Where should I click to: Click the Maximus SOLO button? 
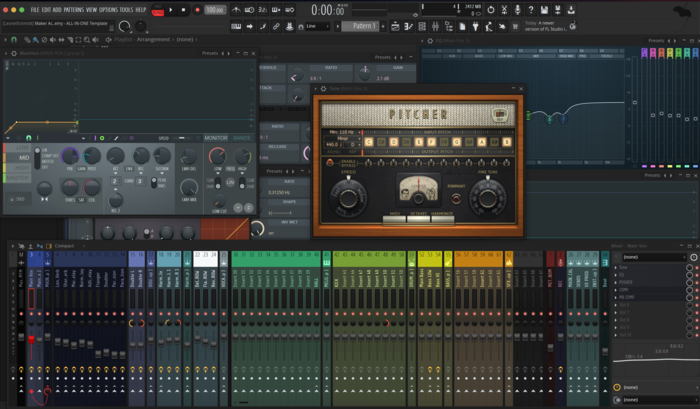pyautogui.click(x=18, y=199)
